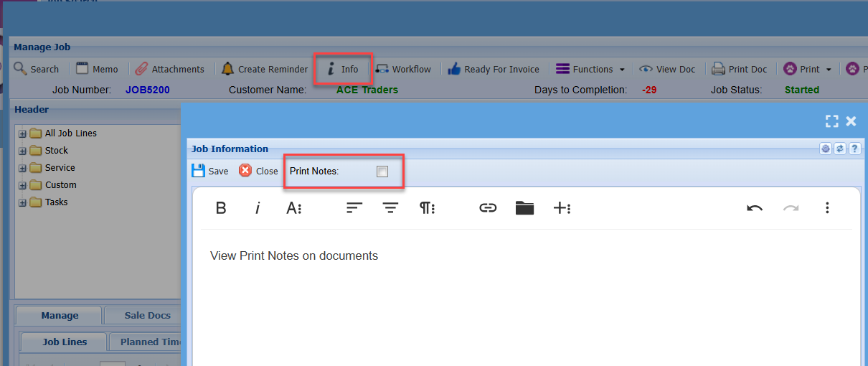Viewport: 868px width, 366px height.
Task: Open the insert more plus menu
Action: click(x=562, y=208)
